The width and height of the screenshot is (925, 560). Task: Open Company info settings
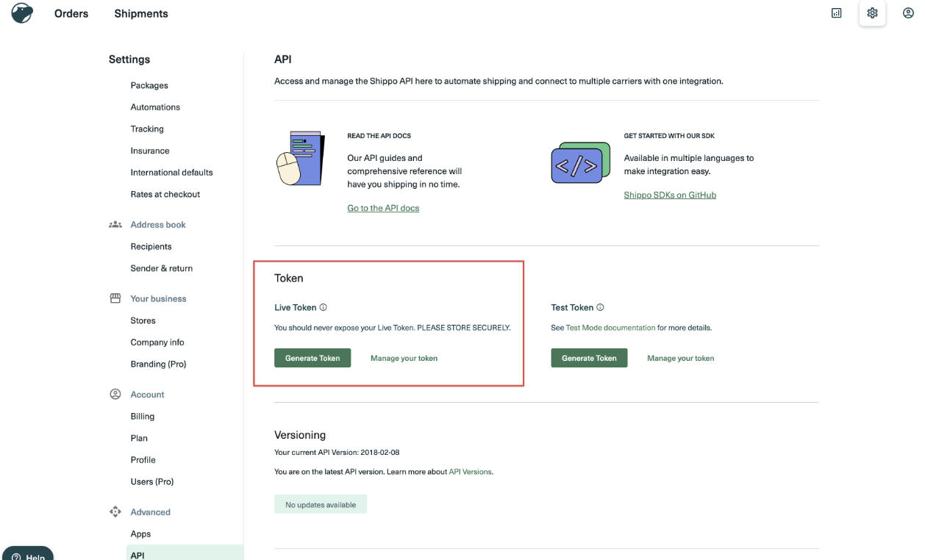(157, 342)
